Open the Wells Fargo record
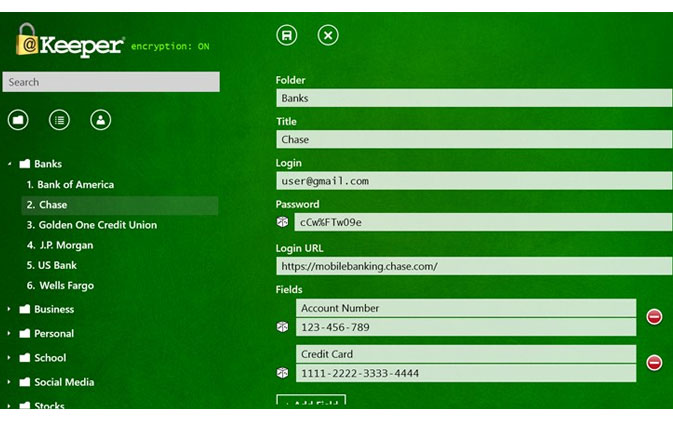 click(x=60, y=285)
